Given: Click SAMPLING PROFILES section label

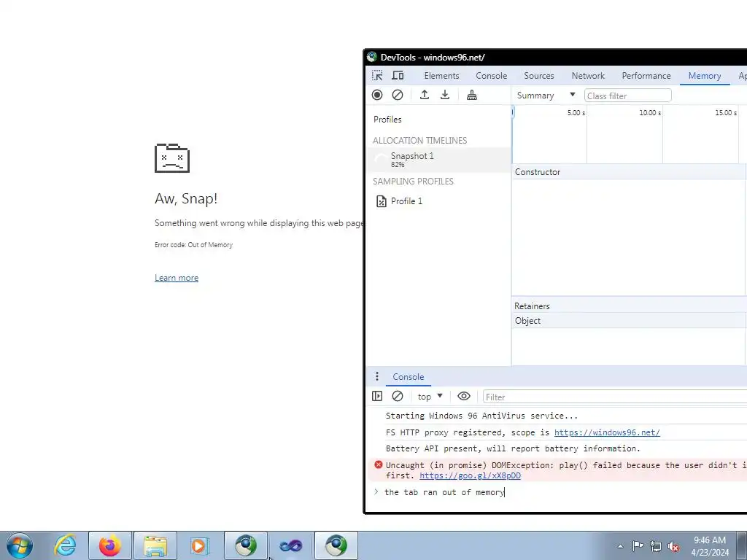Looking at the screenshot, I should click(413, 182).
